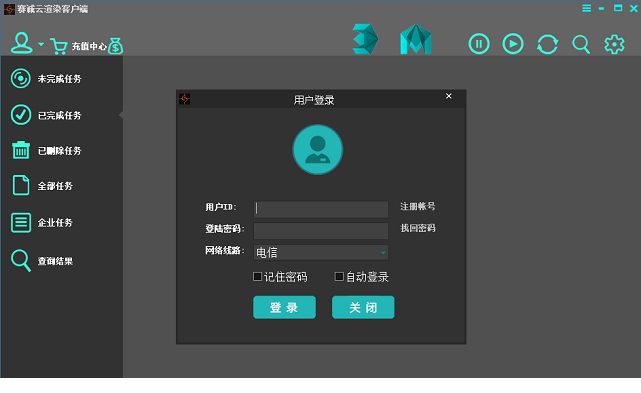Start tasks with the play icon
641x393 pixels.
(x=513, y=44)
